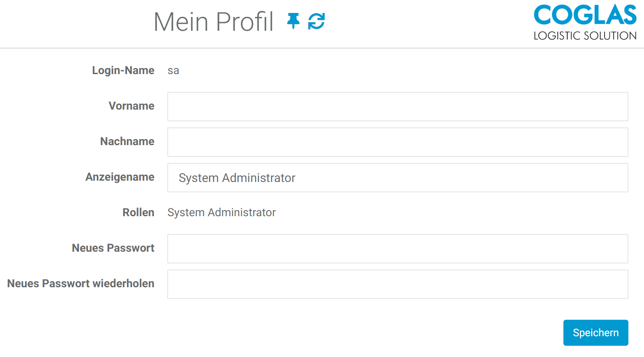The height and width of the screenshot is (357, 644).
Task: Focus the Nachname input field
Action: coord(397,142)
